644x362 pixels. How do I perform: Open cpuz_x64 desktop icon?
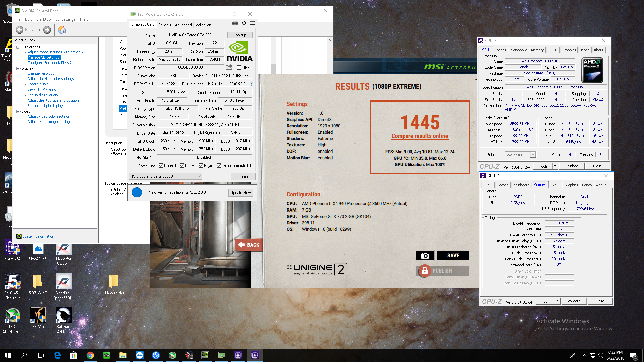pos(13,251)
